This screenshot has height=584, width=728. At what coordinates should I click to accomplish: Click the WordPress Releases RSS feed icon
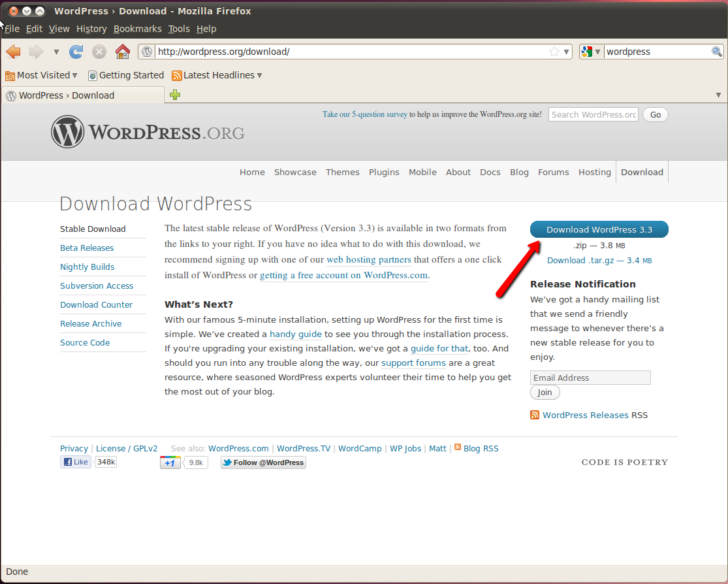point(535,415)
